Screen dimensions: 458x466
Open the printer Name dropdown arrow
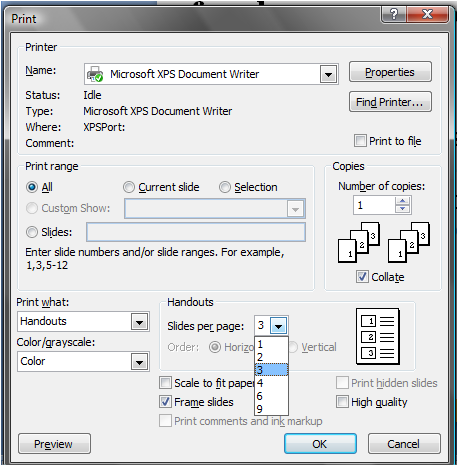328,74
